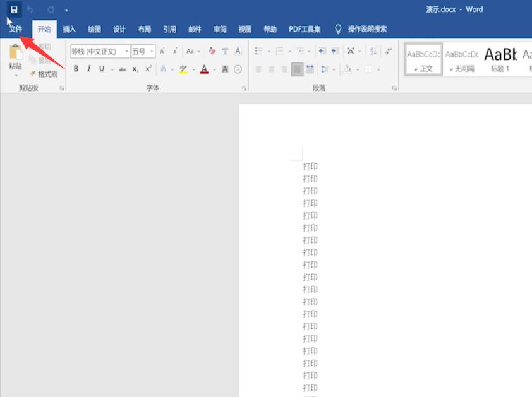Open the 邮件 (Mailings) tab

(195, 29)
